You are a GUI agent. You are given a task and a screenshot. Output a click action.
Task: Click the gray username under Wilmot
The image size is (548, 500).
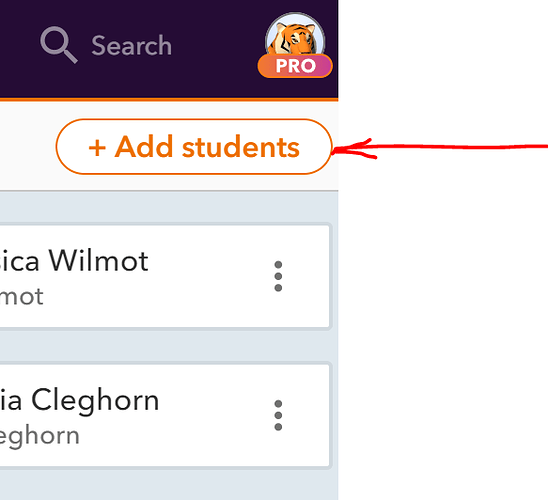(22, 297)
